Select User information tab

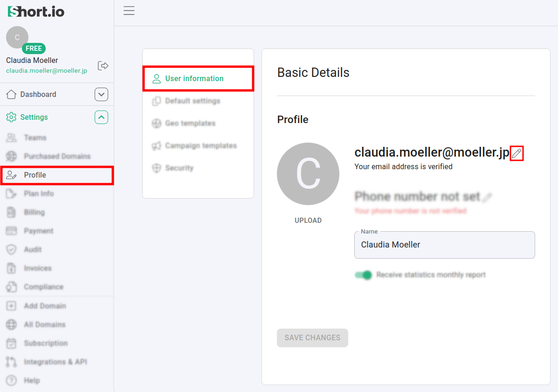click(198, 79)
